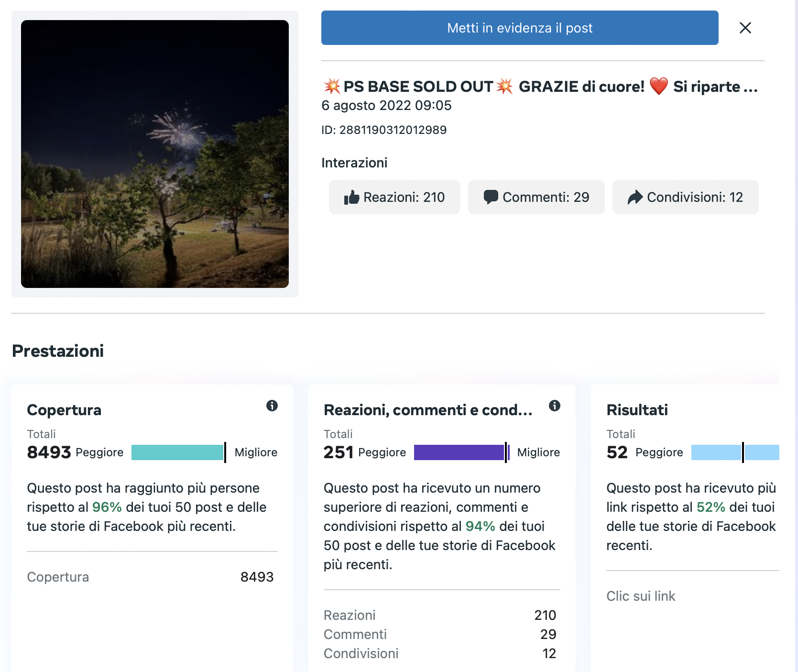The image size is (798, 672).
Task: Click the 94% figure in reactions description
Action: pyautogui.click(x=481, y=526)
